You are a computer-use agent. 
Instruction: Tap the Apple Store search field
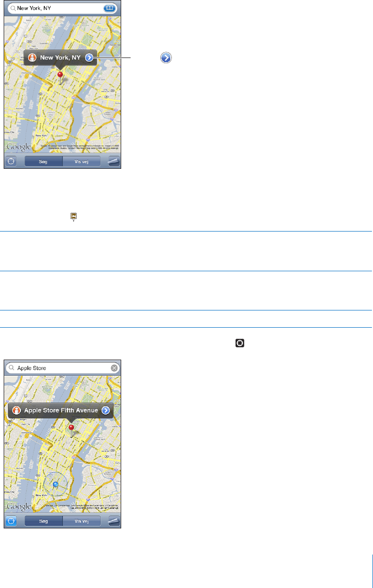(x=63, y=368)
